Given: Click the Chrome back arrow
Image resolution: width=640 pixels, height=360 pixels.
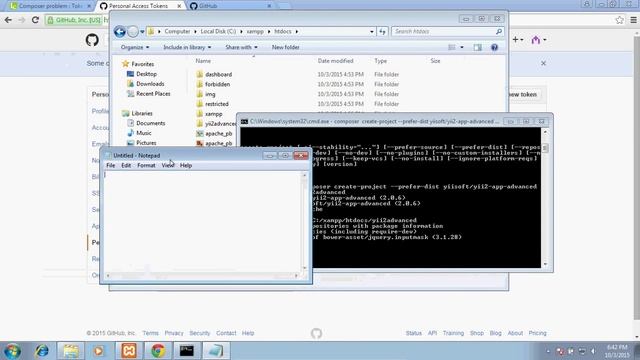Looking at the screenshot, I should 8,20.
